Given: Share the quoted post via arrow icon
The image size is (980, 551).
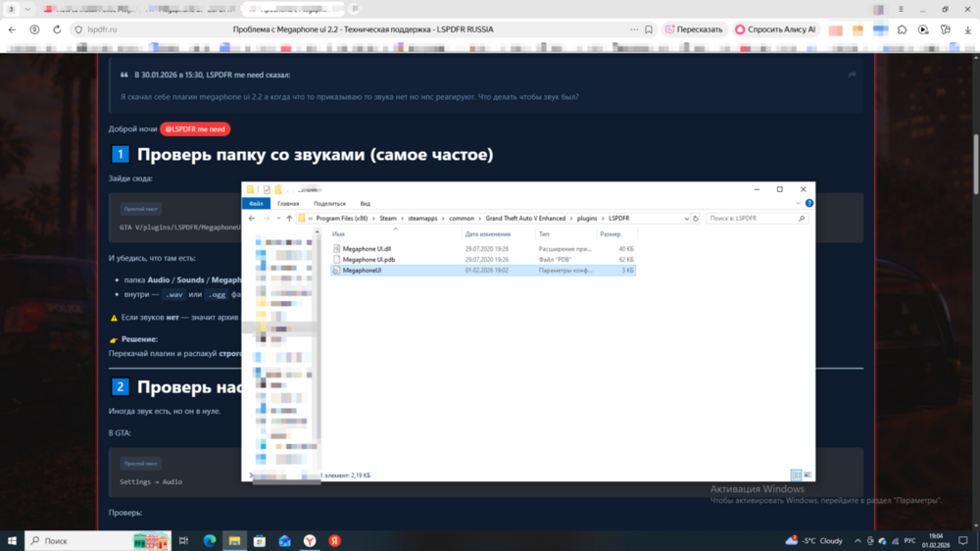Looking at the screenshot, I should [853, 75].
